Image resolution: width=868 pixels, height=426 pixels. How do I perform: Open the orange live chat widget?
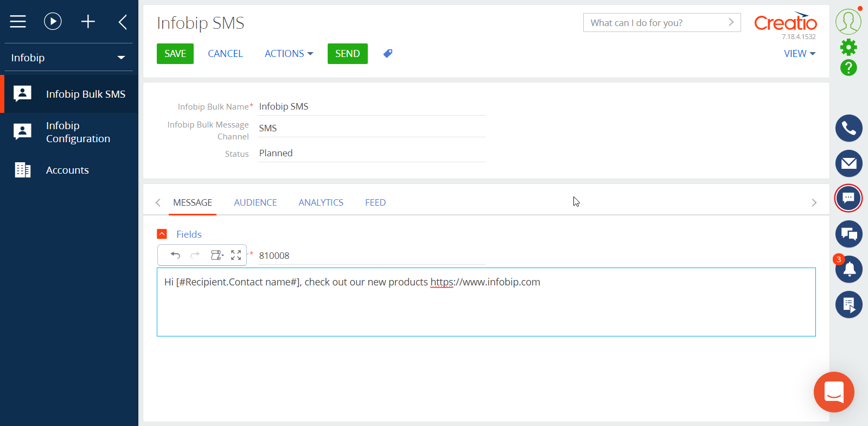coord(834,392)
